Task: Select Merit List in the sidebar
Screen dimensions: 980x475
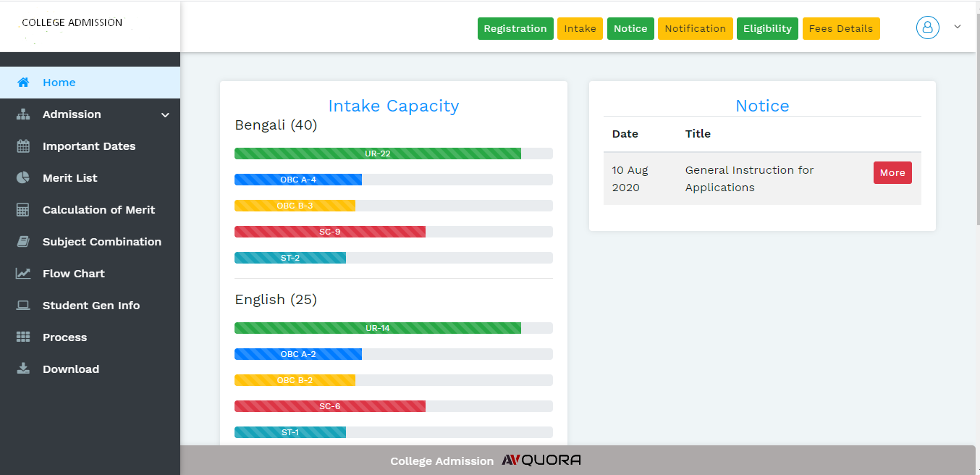Action: pos(69,178)
